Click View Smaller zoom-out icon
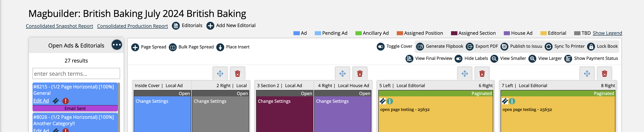 (x=494, y=59)
